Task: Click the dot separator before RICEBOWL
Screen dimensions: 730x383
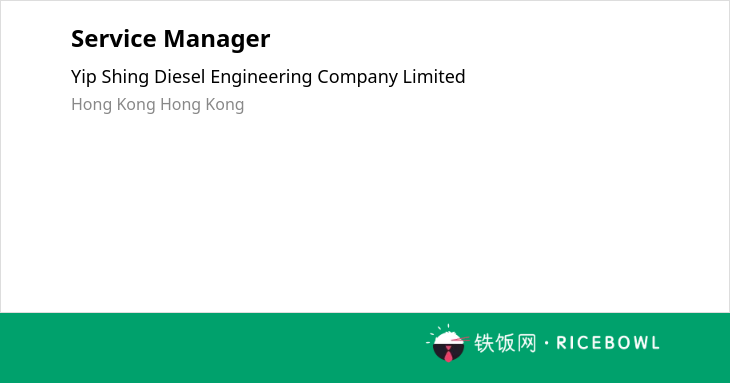Action: (x=547, y=343)
